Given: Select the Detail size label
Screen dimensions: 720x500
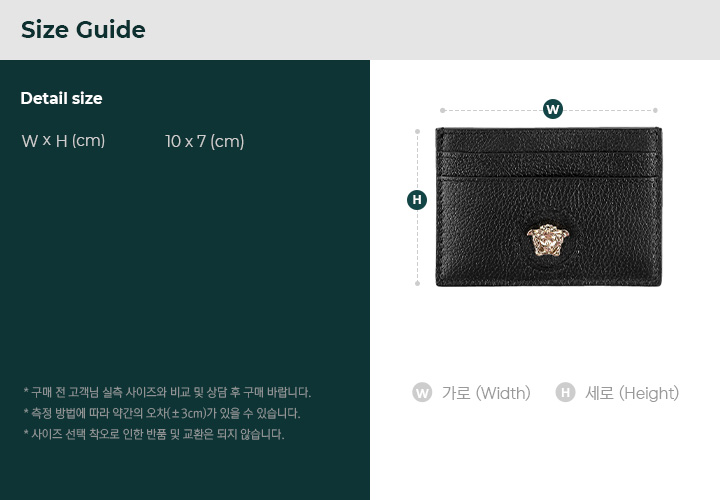Looking at the screenshot, I should [x=62, y=98].
